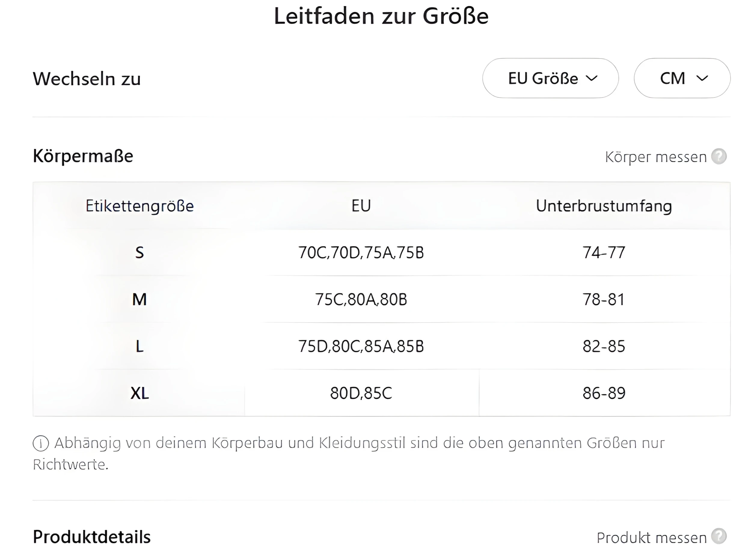Click the chevron arrow beside CM
754x560 pixels.
point(702,78)
